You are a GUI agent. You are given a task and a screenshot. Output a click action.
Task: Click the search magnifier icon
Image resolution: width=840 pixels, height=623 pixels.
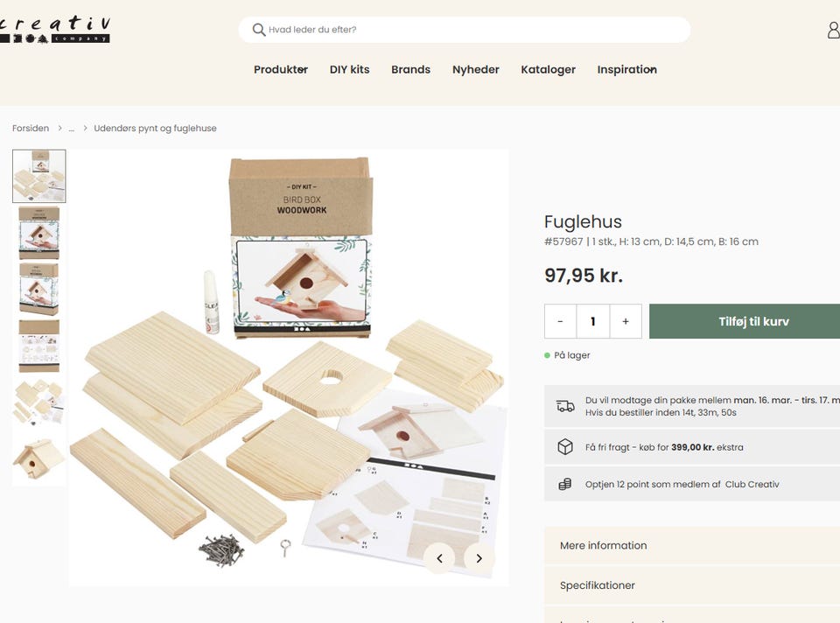(x=259, y=30)
